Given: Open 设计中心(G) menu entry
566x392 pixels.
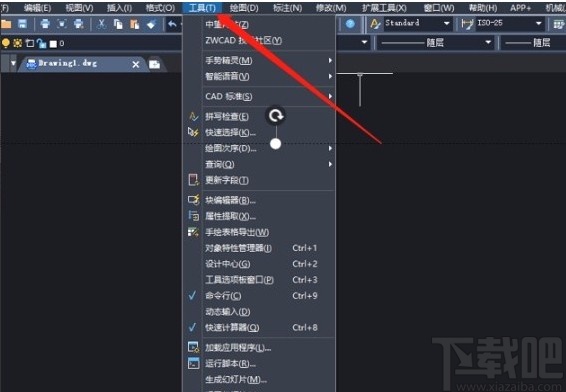Looking at the screenshot, I should click(258, 264).
